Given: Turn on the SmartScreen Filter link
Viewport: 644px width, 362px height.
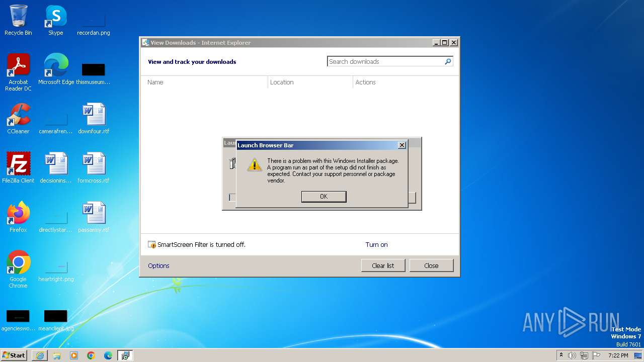Looking at the screenshot, I should tap(376, 245).
